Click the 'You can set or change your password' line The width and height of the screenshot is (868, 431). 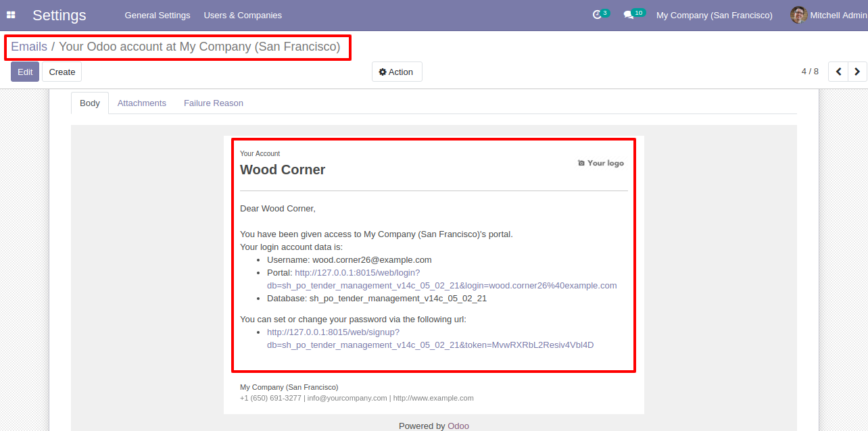353,319
